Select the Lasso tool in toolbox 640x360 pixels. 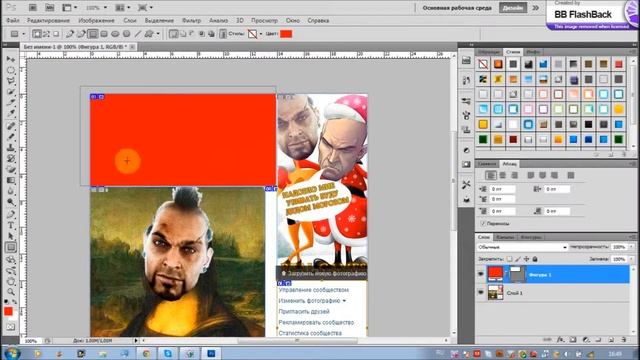[x=11, y=80]
